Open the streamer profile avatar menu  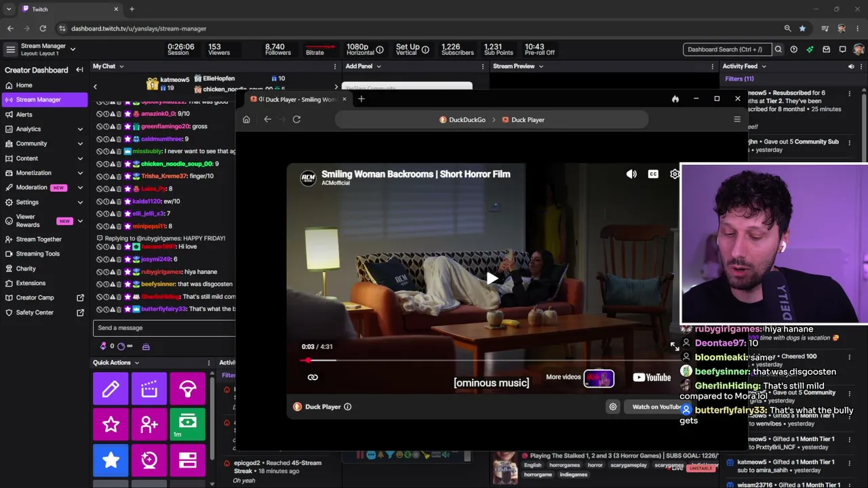(859, 49)
